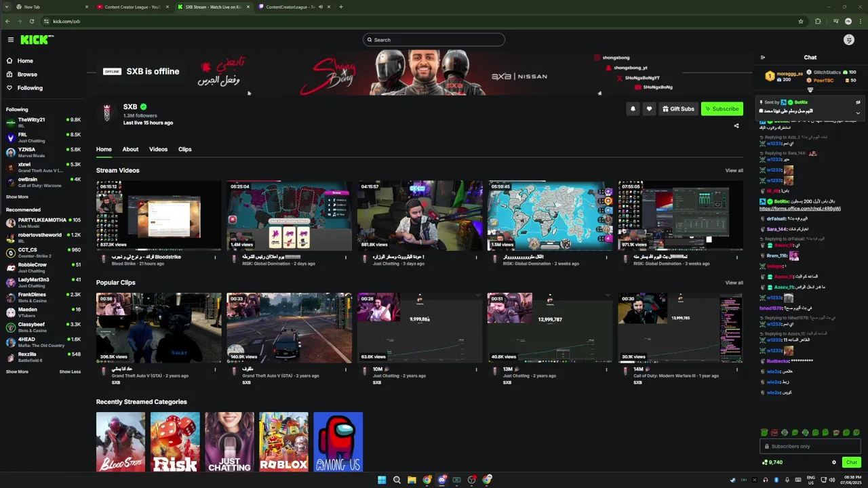Open the 00:33 GTA car clip
Viewport: 868px width, 488px height.
[x=289, y=328]
